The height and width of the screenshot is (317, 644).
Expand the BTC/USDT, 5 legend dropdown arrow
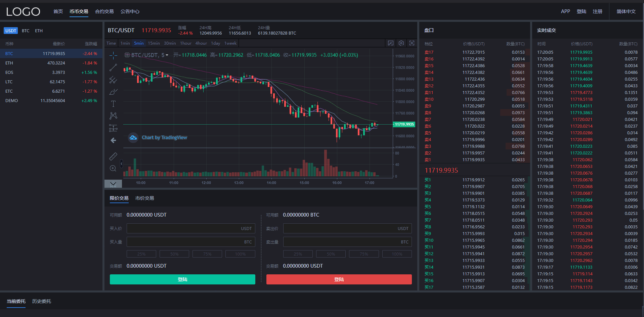[167, 55]
